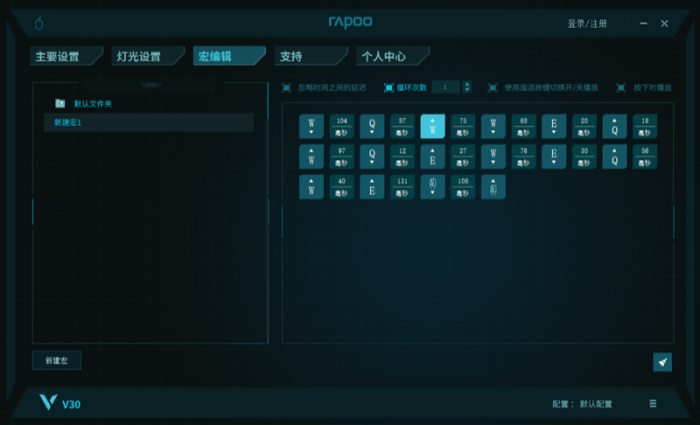Enable 忽略时间之间的延迟 option
Screen dimensions: 700x425
[x=287, y=87]
